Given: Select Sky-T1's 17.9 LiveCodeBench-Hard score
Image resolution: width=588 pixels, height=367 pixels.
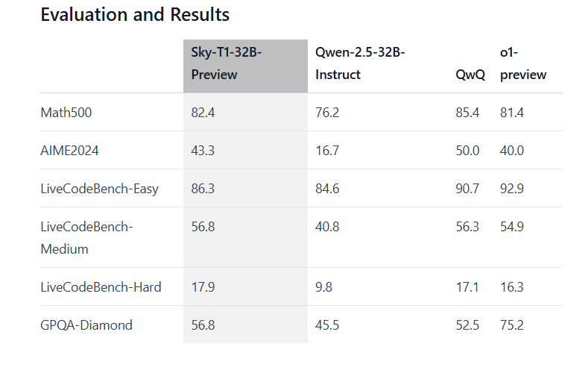Looking at the screenshot, I should coord(203,287).
